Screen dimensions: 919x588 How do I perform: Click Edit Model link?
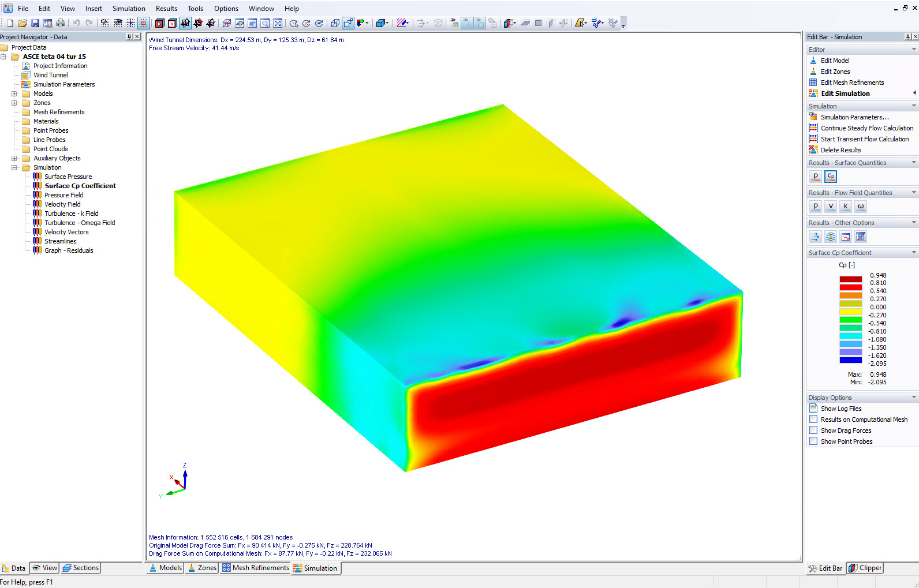point(835,61)
